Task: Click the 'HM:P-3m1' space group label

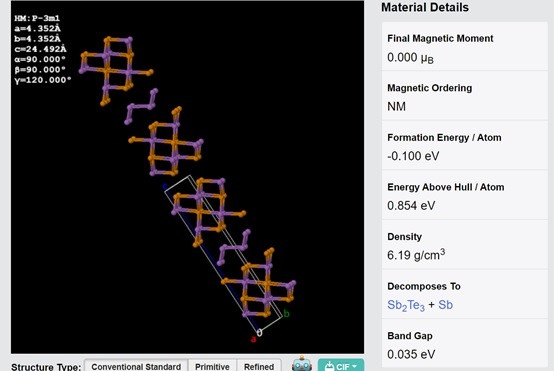Action: click(x=37, y=18)
